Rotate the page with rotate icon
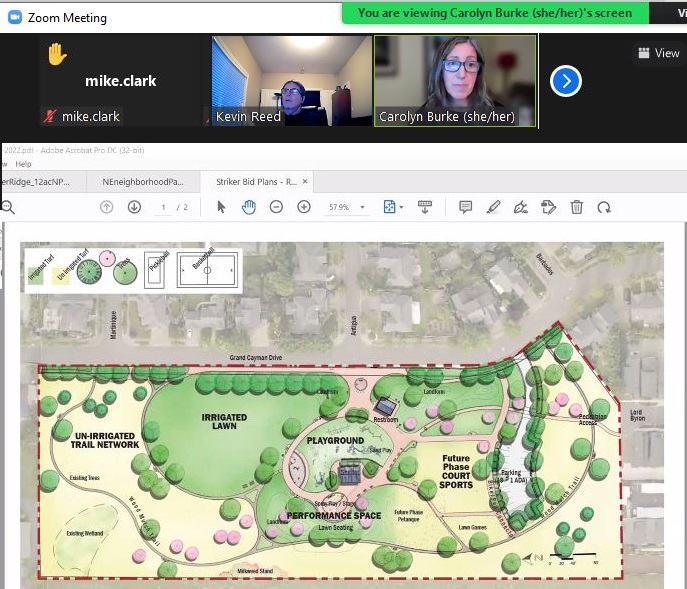The height and width of the screenshot is (589, 687). click(604, 207)
